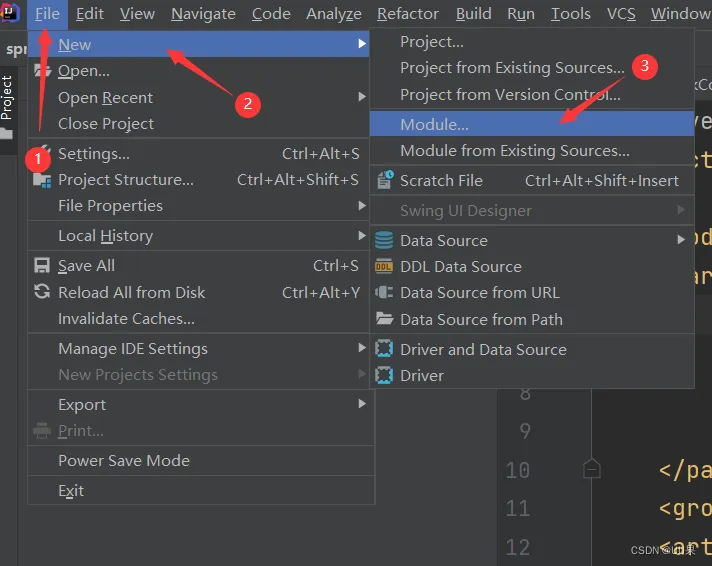Image resolution: width=712 pixels, height=566 pixels.
Task: Expand the Export submenu arrow
Action: 362,404
